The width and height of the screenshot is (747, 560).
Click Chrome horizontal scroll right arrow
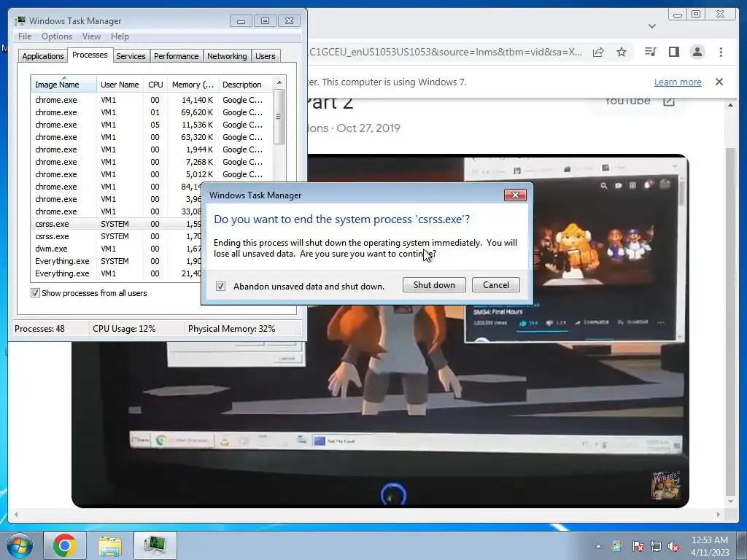719,514
